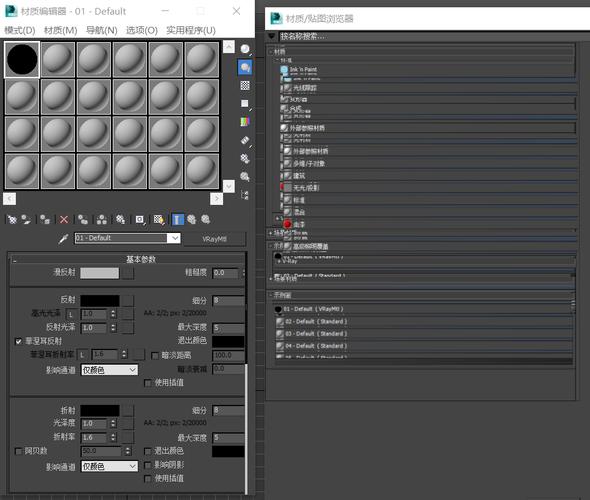
Task: Click the 粗糙度 value field
Action: click(225, 273)
